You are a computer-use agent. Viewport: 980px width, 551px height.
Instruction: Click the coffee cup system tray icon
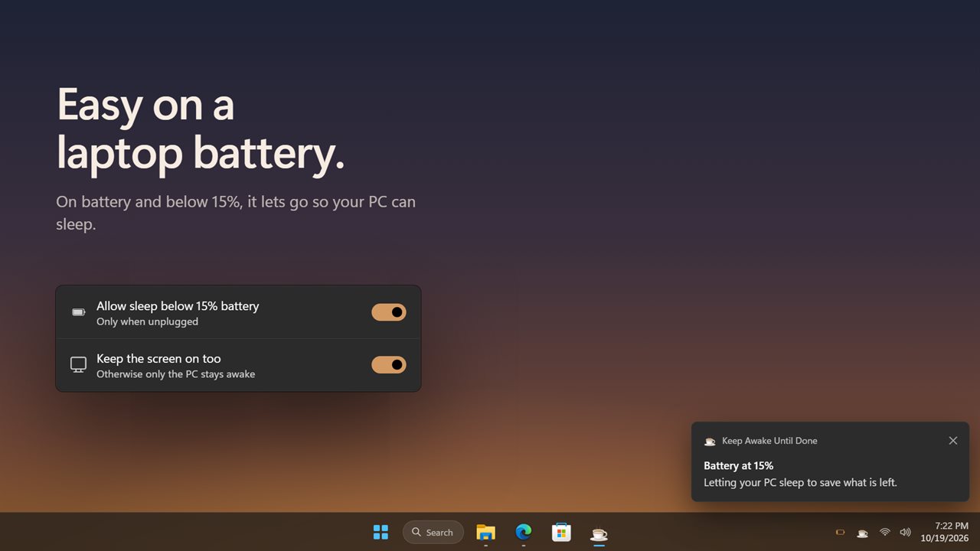point(862,533)
